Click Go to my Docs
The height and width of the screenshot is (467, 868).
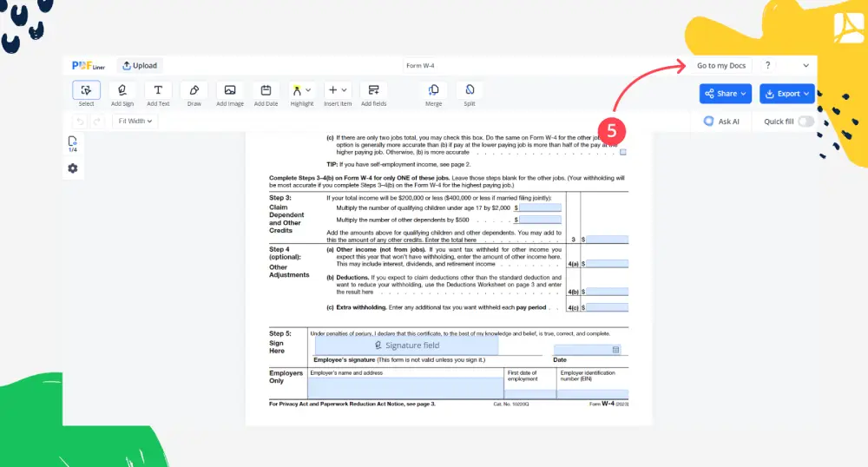[x=720, y=66]
